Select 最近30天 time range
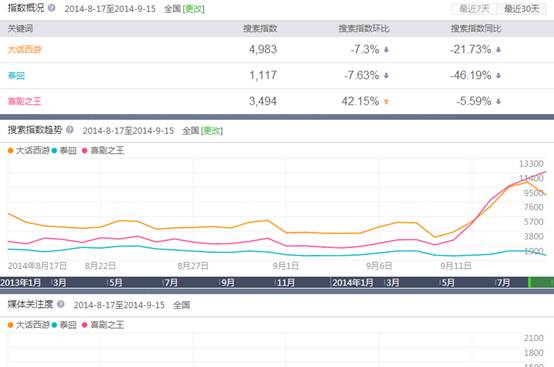The height and width of the screenshot is (367, 554). point(521,9)
